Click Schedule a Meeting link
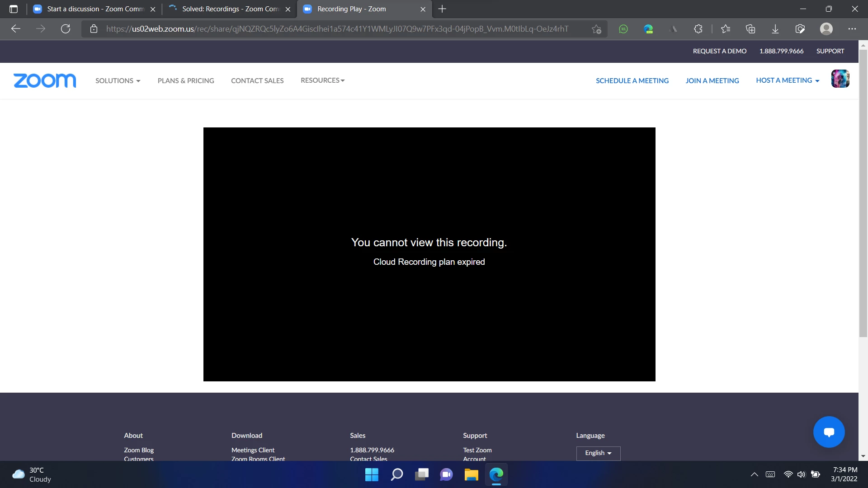Viewport: 868px width, 488px height. point(632,80)
